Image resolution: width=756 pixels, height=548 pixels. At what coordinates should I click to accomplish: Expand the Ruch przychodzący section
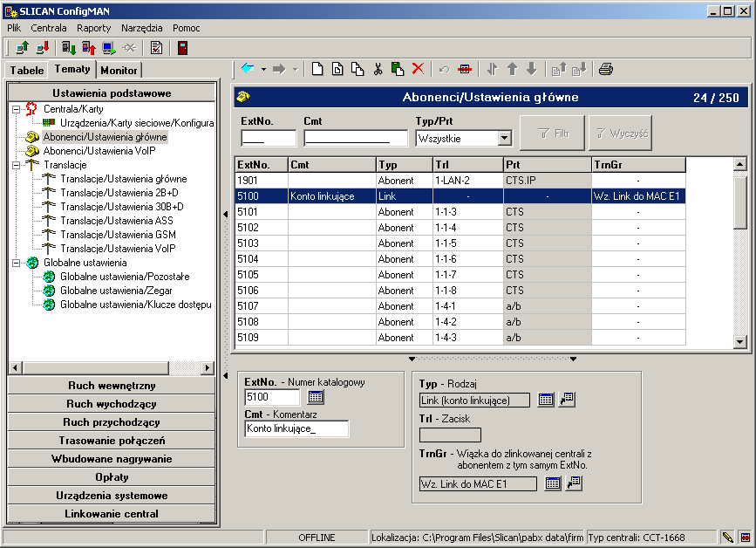coord(112,422)
